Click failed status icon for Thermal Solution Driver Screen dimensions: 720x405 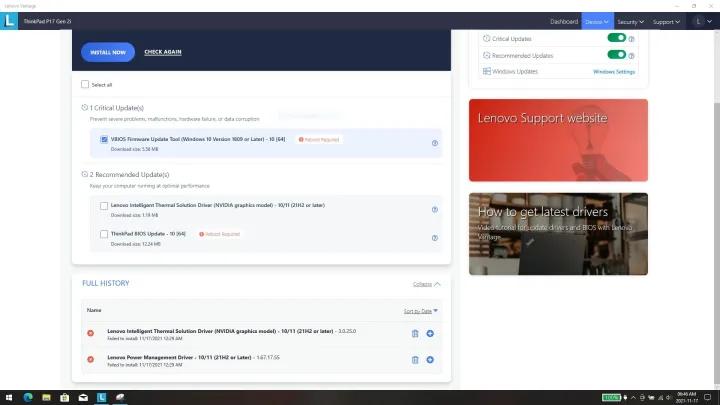pyautogui.click(x=90, y=333)
